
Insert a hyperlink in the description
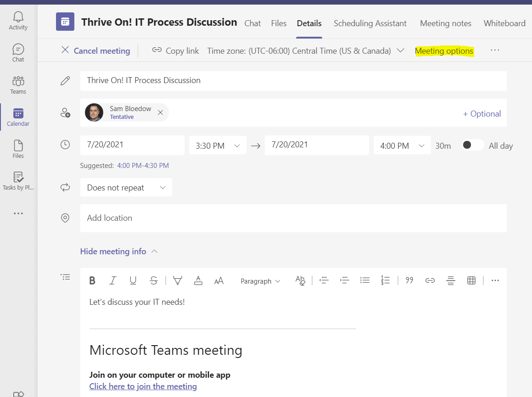(x=430, y=280)
